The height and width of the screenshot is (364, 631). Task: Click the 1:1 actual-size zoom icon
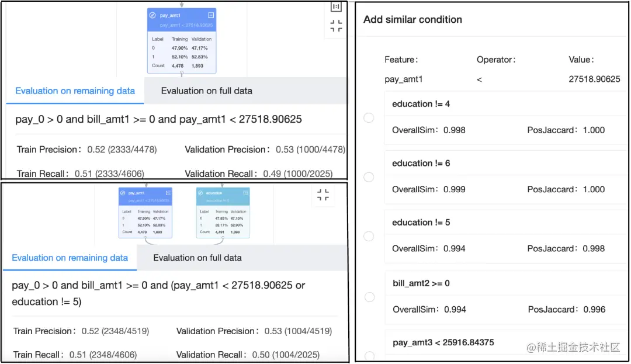336,6
